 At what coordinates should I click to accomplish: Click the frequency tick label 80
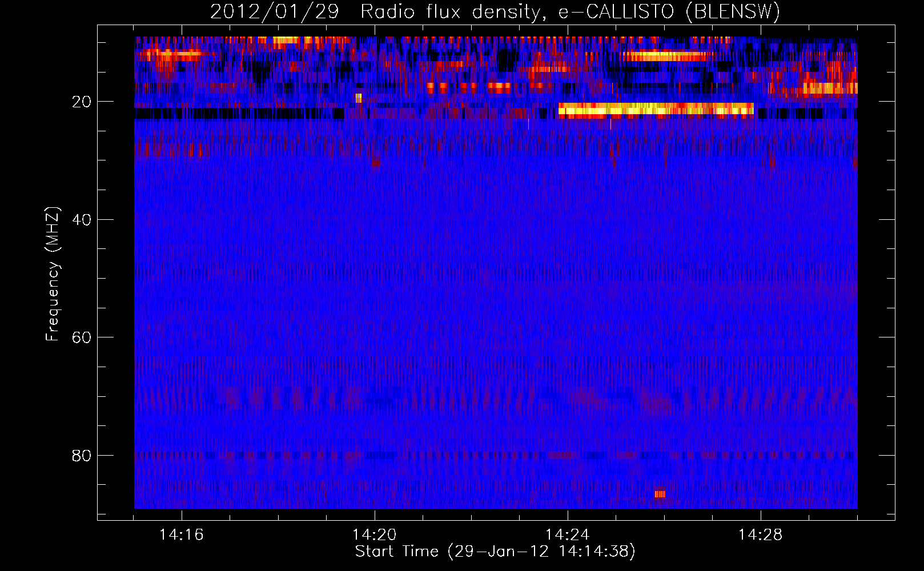[82, 456]
